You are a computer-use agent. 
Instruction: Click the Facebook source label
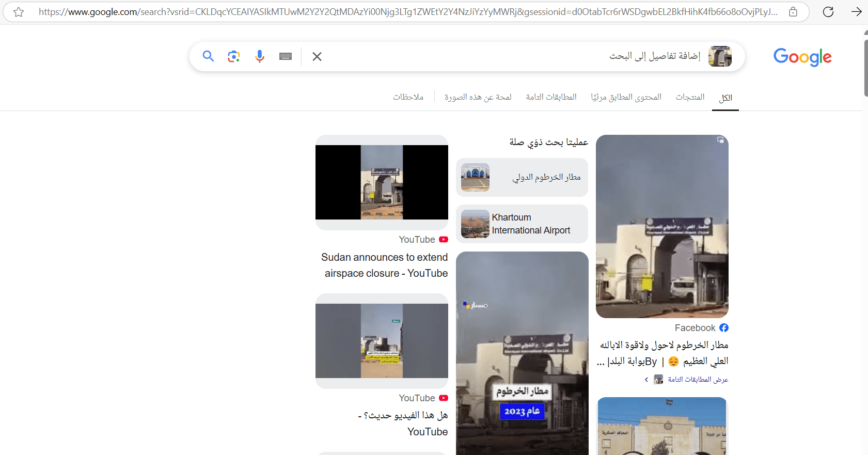tap(695, 328)
